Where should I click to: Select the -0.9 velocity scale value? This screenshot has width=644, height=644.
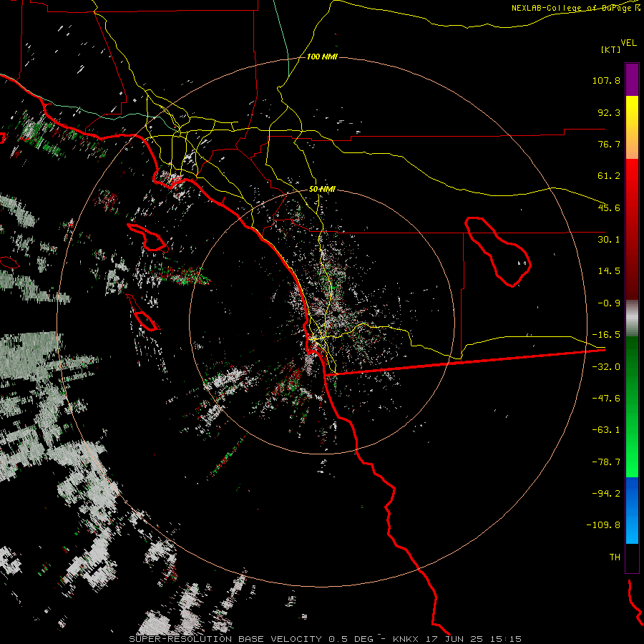[609, 303]
